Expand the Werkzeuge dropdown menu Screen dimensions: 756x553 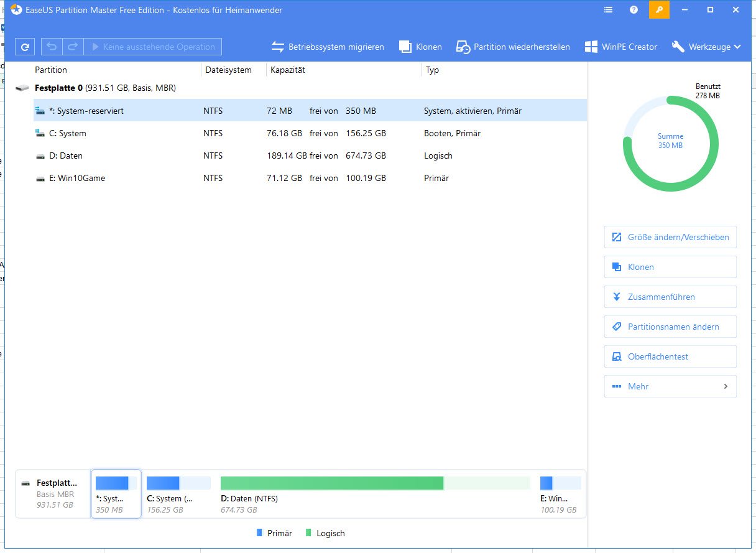click(x=706, y=47)
